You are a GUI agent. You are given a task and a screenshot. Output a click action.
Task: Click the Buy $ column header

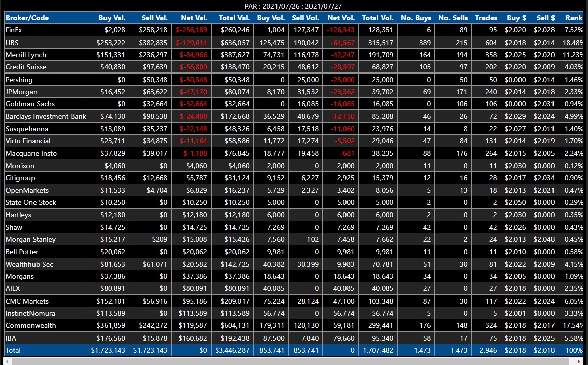click(515, 18)
